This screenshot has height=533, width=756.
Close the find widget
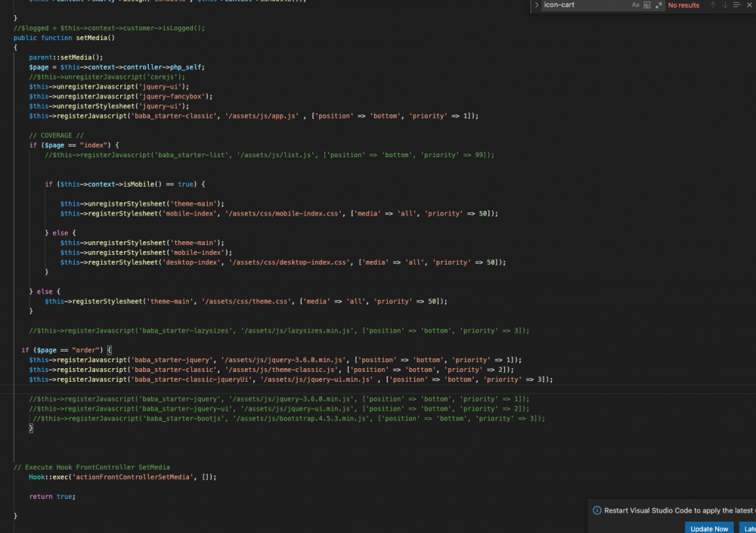tap(750, 5)
